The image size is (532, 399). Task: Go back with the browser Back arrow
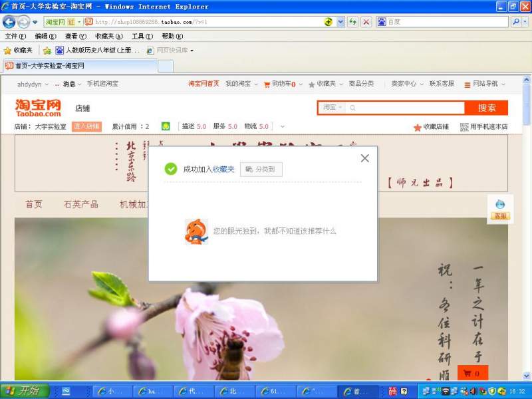pyautogui.click(x=9, y=22)
